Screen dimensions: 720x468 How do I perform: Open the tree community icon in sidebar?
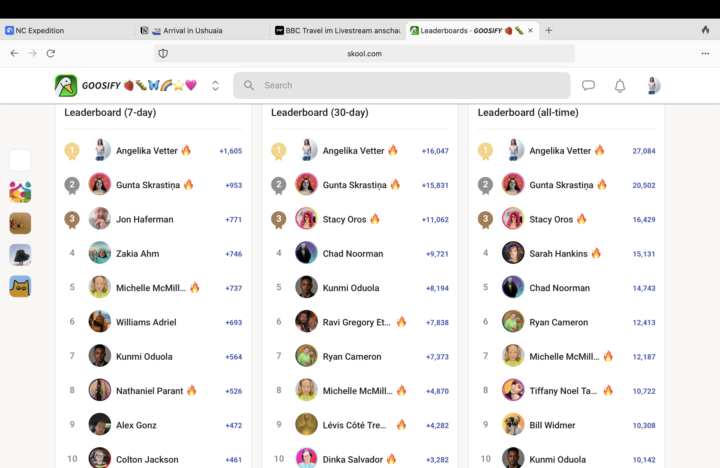pos(20,255)
